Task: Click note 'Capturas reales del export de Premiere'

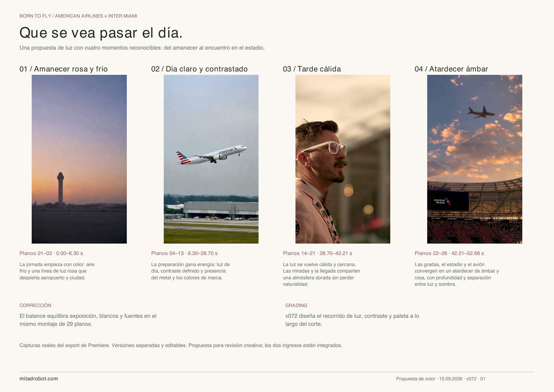Action: (x=181, y=346)
